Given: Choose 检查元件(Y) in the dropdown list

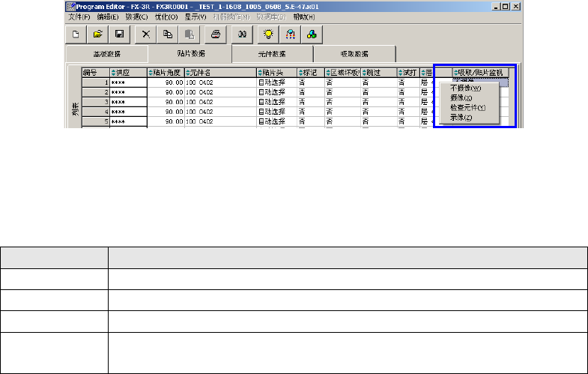Looking at the screenshot, I should (468, 108).
